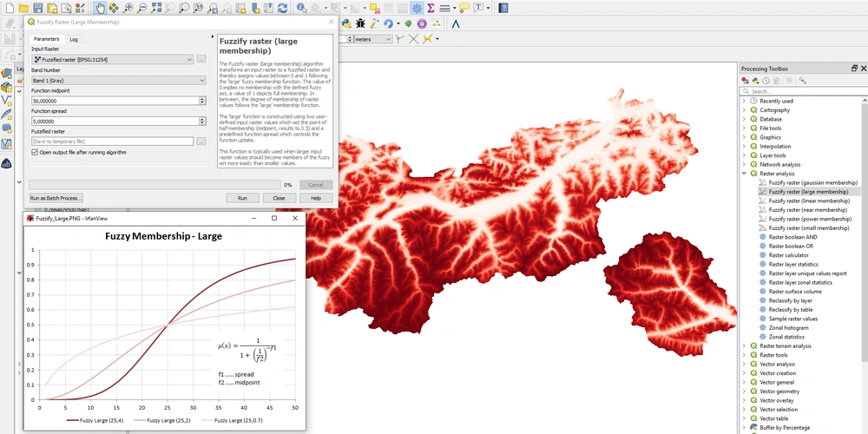The width and height of the screenshot is (868, 434).
Task: Open a project with the folder icon
Action: [x=23, y=9]
